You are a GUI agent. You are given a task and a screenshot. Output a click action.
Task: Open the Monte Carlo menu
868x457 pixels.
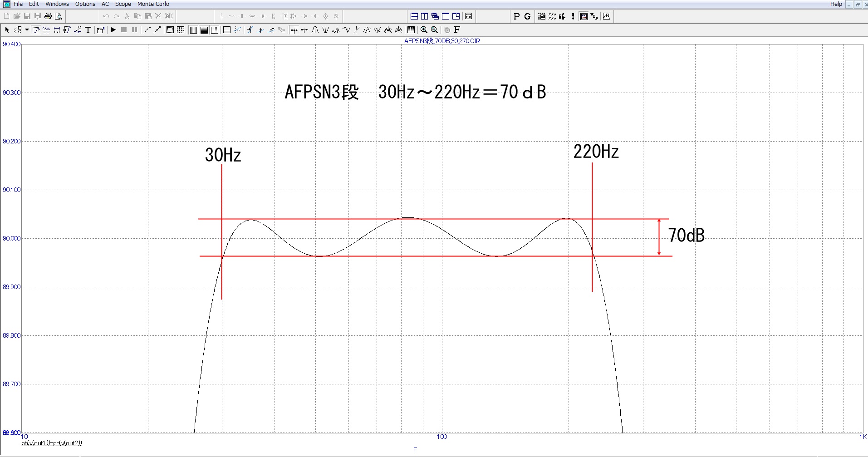tap(153, 4)
